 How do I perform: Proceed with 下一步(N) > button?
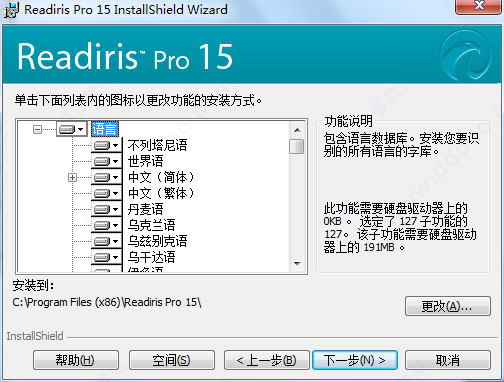click(x=355, y=360)
